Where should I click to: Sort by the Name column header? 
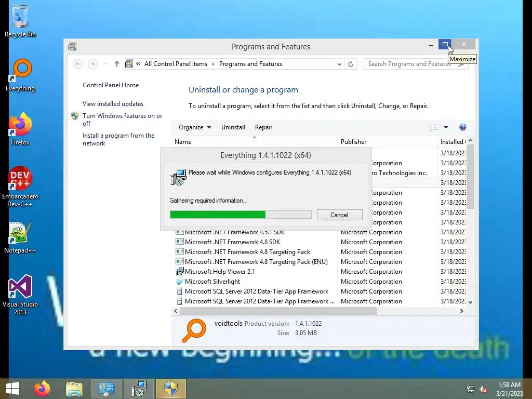[x=255, y=142]
